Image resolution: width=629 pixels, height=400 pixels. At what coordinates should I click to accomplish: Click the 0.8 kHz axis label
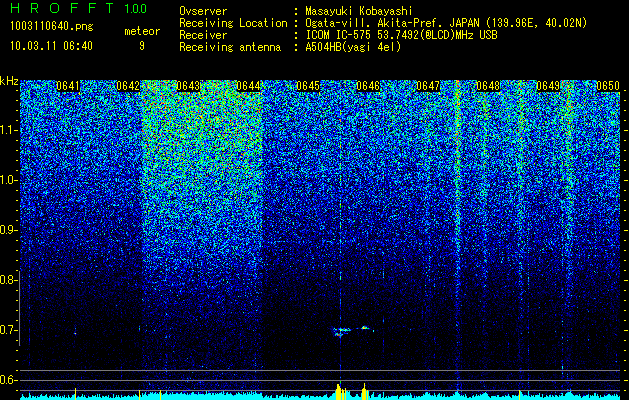(x=8, y=280)
